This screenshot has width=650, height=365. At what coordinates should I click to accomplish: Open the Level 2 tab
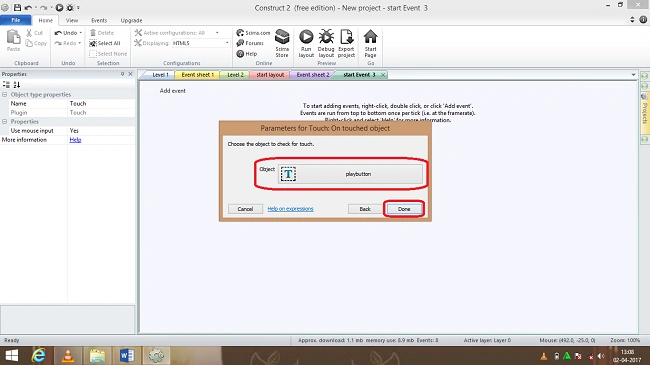click(x=235, y=75)
